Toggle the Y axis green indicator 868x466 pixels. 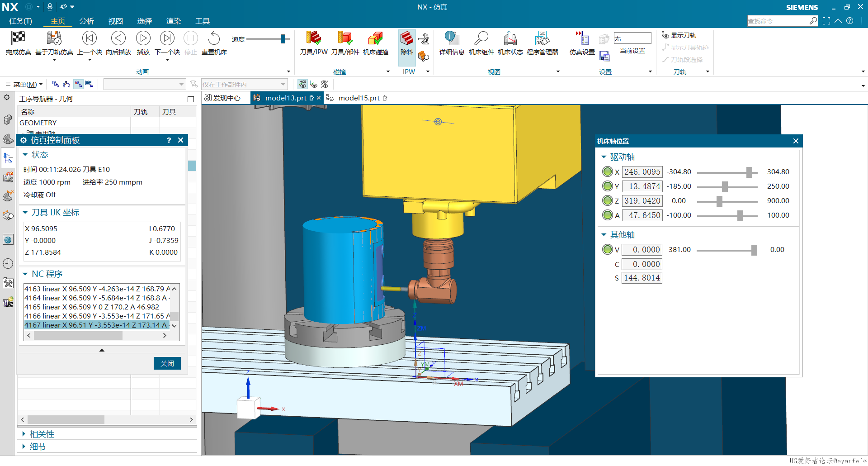[608, 186]
